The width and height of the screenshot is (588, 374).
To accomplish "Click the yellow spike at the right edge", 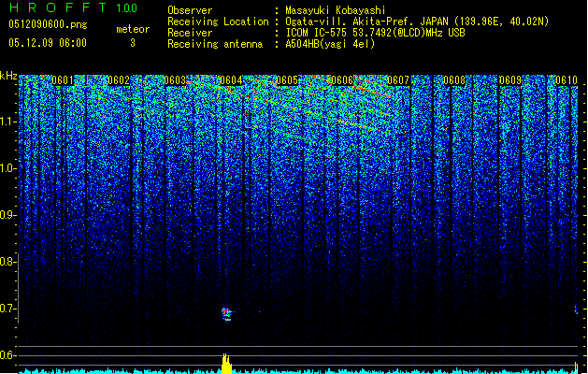I will pyautogui.click(x=577, y=367).
